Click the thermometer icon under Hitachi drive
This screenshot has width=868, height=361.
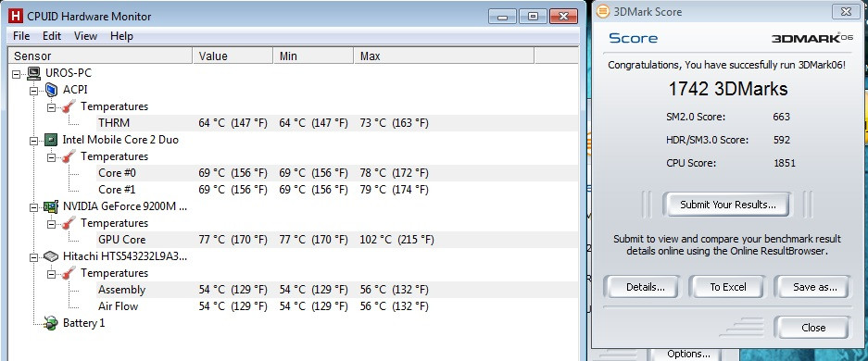[x=69, y=273]
